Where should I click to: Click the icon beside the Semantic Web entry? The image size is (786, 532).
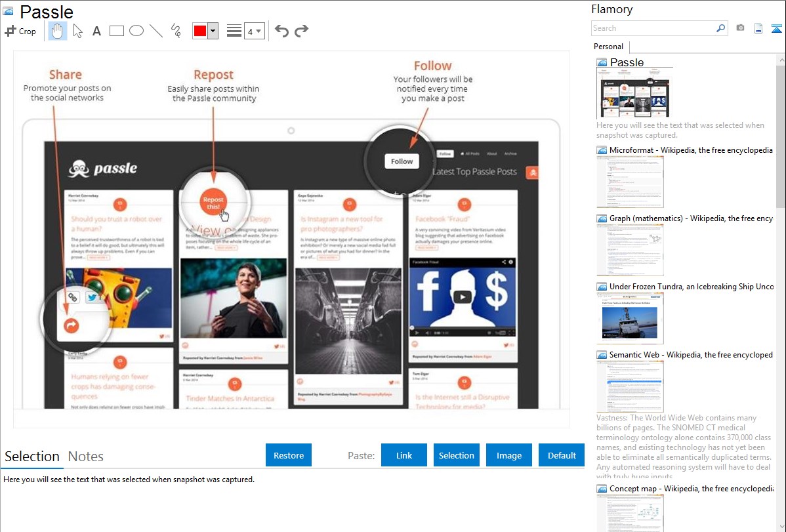(602, 355)
